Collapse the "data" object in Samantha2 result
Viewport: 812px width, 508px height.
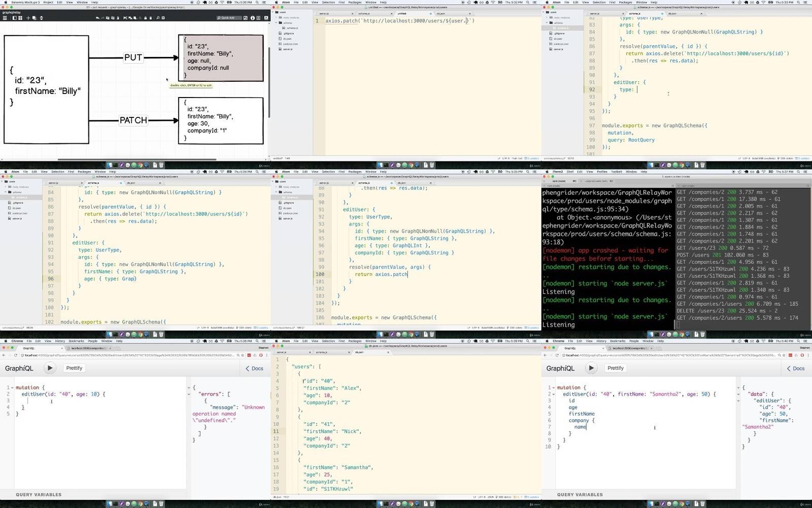pos(738,394)
